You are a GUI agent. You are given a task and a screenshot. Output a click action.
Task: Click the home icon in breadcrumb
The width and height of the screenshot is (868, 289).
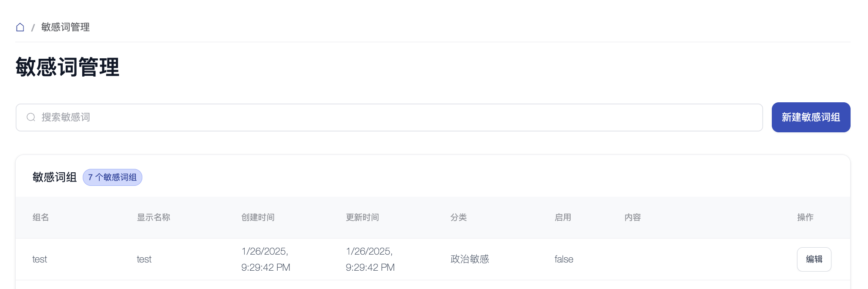point(20,27)
